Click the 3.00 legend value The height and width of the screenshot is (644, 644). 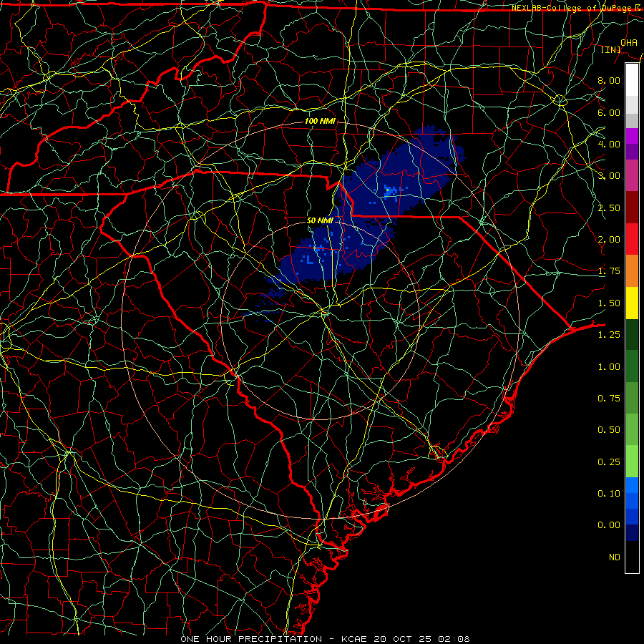[609, 176]
